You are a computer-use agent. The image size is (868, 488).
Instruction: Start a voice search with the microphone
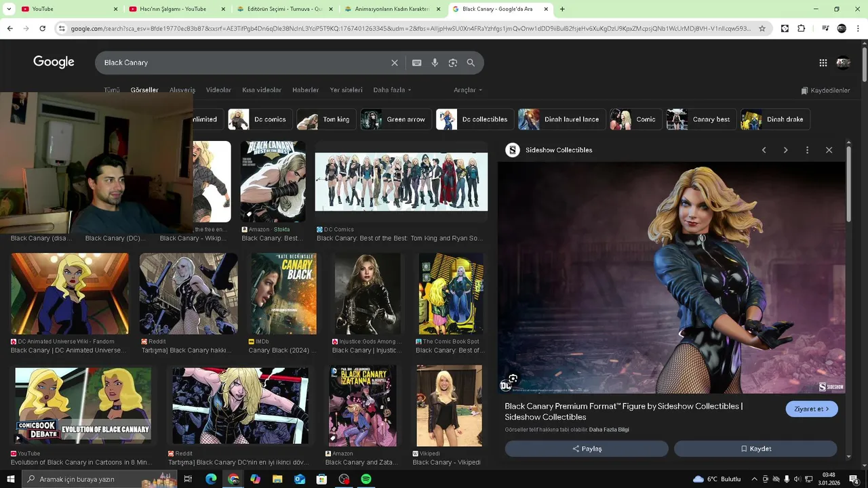point(435,62)
